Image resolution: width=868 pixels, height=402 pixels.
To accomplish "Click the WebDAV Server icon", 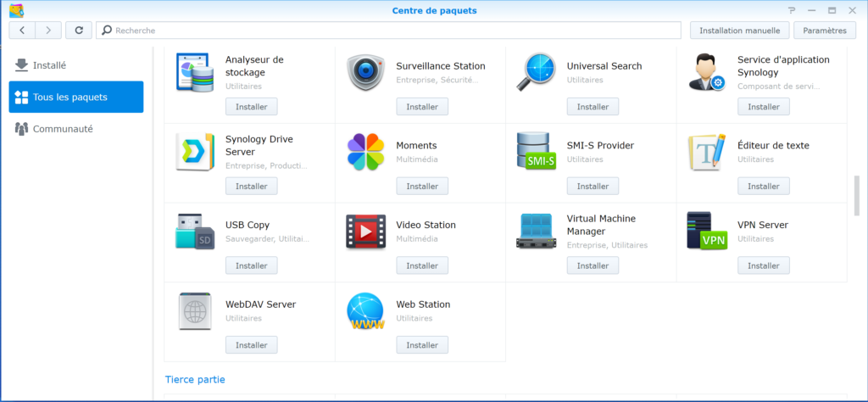I will pos(195,311).
